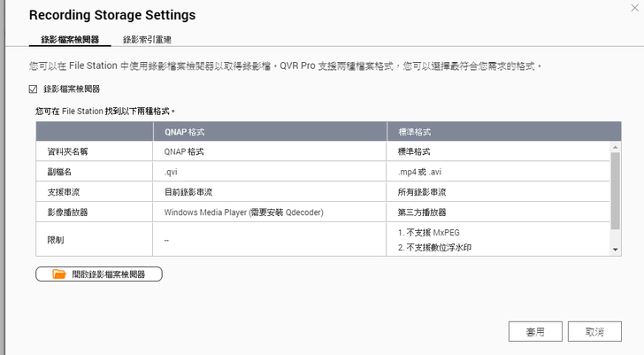
Task: Click the format table's vertical scrollbar thumb
Action: pos(616,190)
